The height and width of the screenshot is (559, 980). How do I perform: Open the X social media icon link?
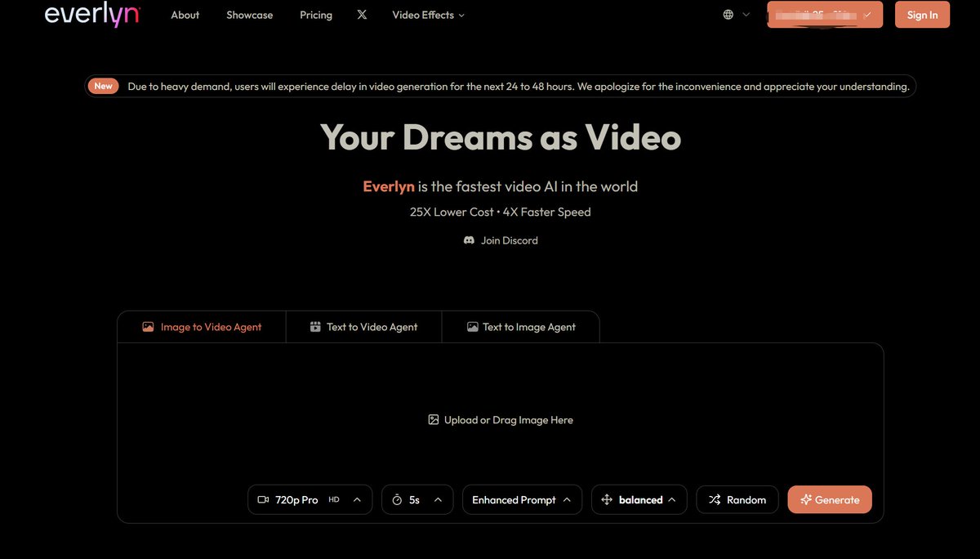(362, 15)
